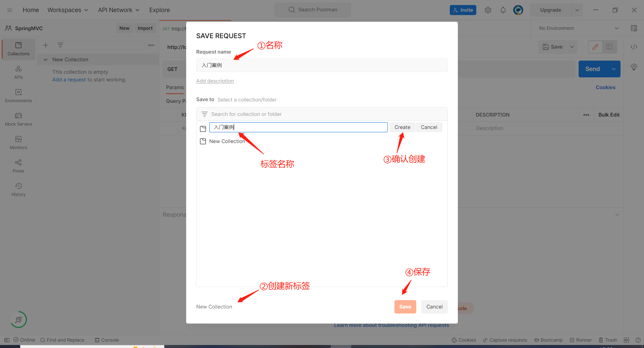Focus the Request name input field
Screen dimensions: 644x348
pyautogui.click(x=322, y=65)
